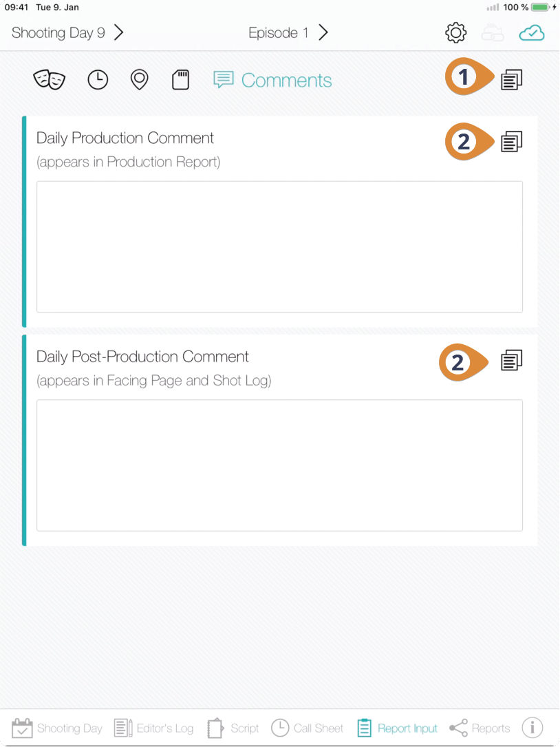560x747 pixels.
Task: Click inside the Daily Post-Production Comment text box
Action: 279,465
